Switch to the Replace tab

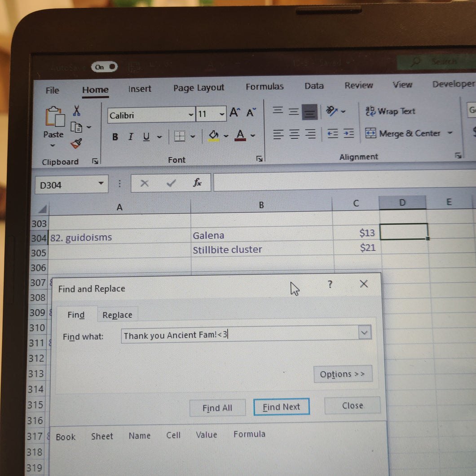tap(117, 315)
